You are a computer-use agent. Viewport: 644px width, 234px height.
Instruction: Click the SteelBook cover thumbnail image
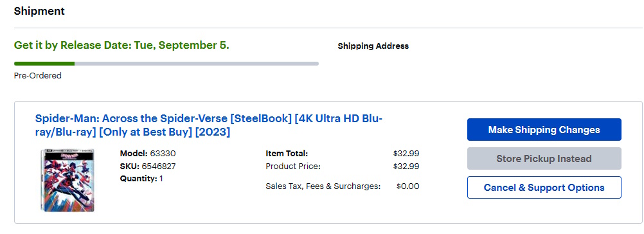point(67,180)
